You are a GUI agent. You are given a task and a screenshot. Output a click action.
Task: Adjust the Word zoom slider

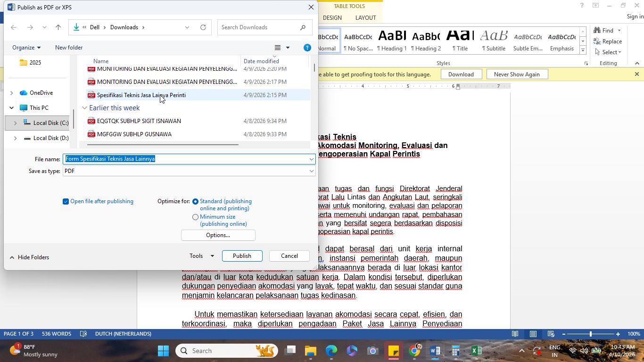[x=591, y=334]
